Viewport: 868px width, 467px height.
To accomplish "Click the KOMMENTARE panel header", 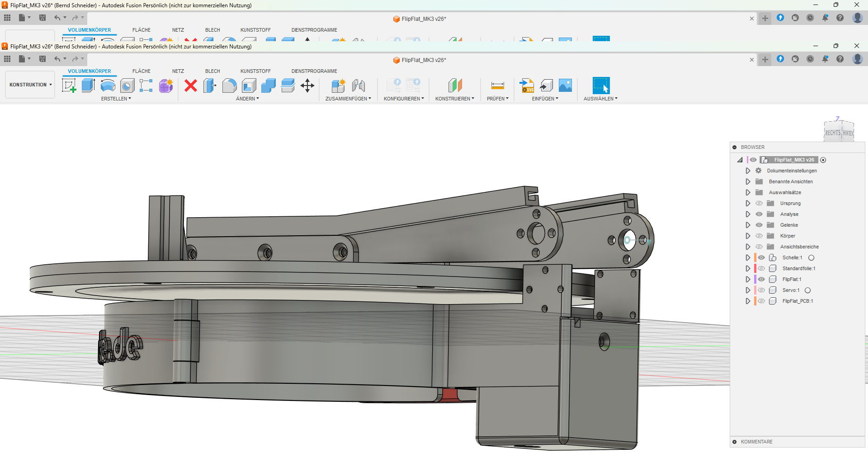I will point(756,442).
